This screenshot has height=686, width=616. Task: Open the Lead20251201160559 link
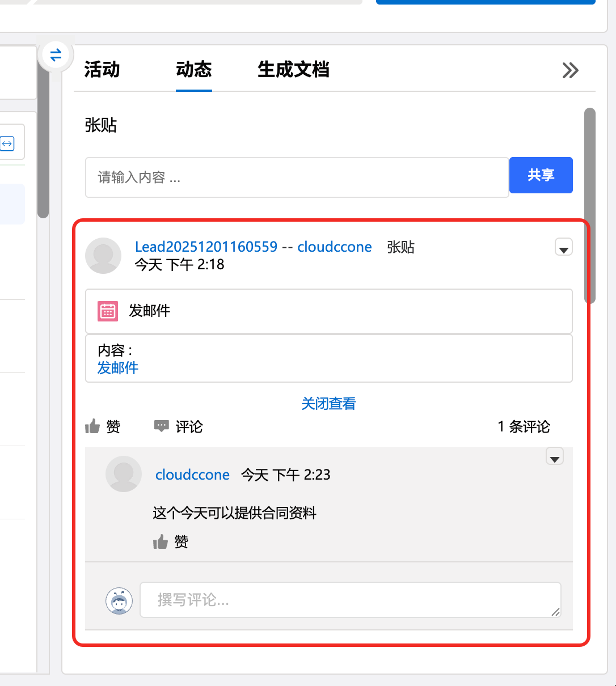click(x=206, y=247)
